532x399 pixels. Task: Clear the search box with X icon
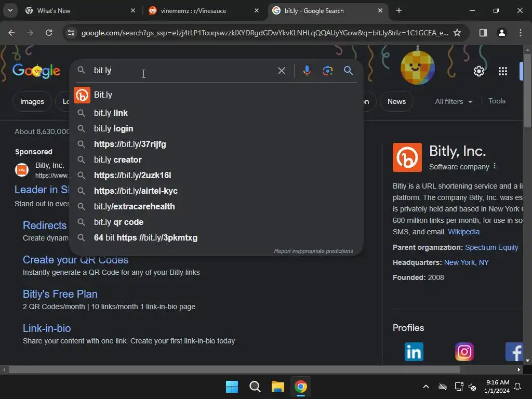click(x=281, y=71)
